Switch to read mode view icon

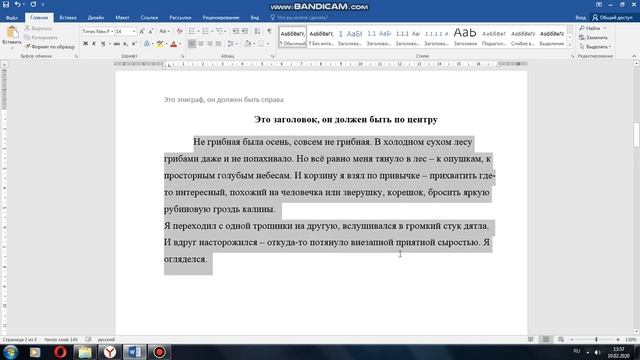531,340
